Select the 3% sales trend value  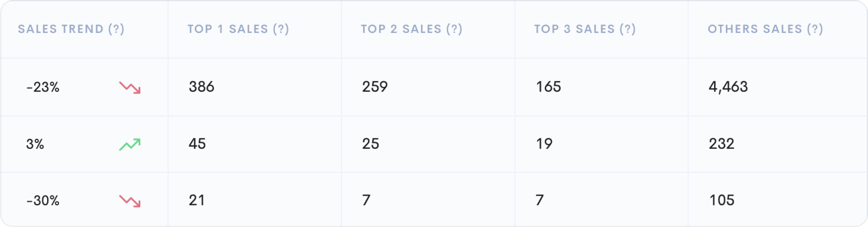tap(35, 144)
